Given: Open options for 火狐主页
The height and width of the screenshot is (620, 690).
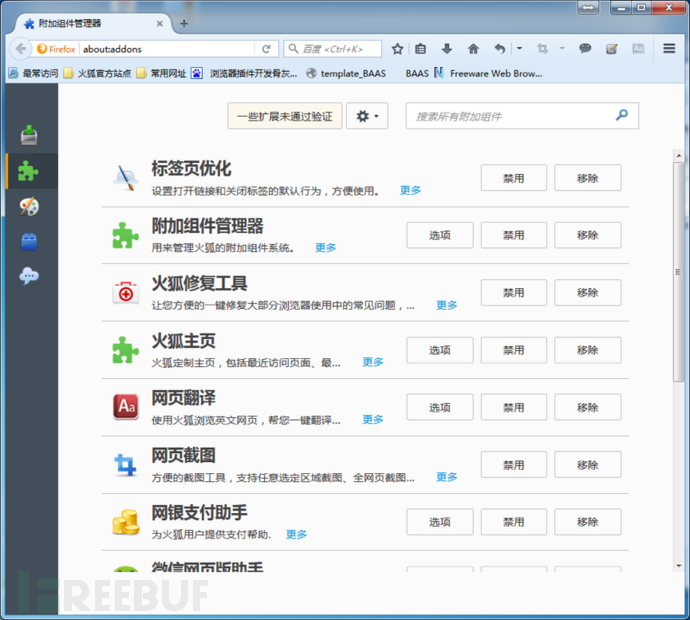Looking at the screenshot, I should click(x=440, y=350).
